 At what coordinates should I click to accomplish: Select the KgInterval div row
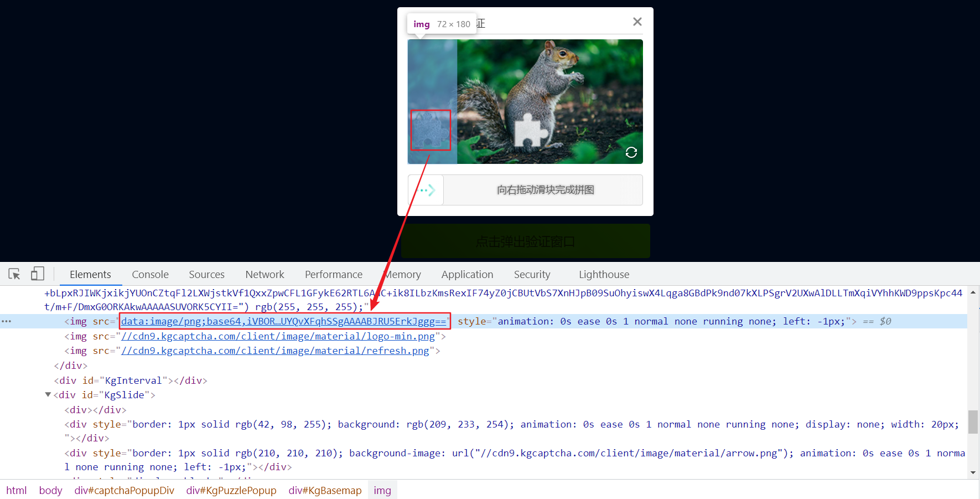coord(131,380)
